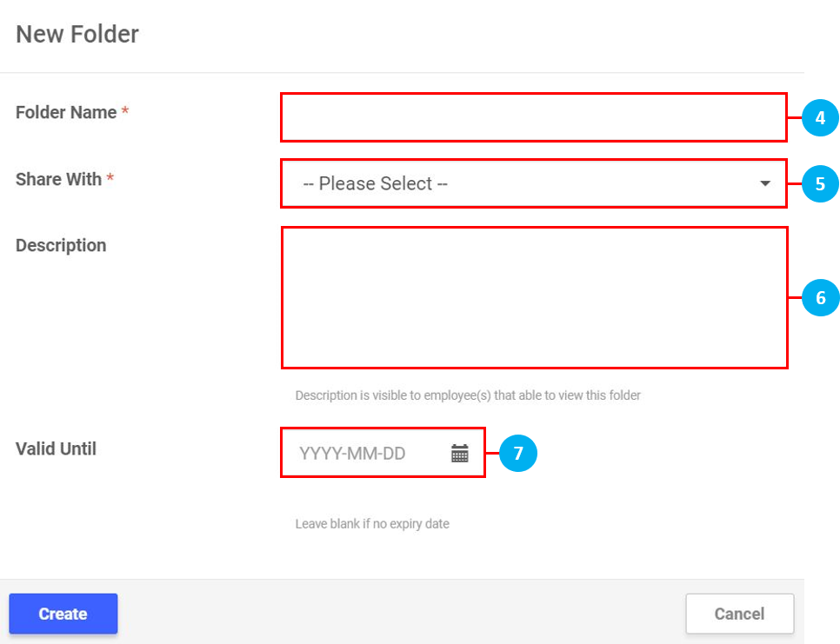Click the 'Leave blank if no expiry date' hint
840x644 pixels.
click(372, 524)
